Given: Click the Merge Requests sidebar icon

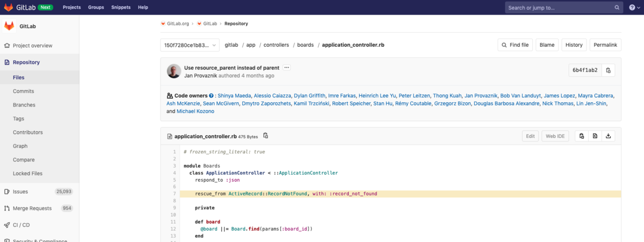Looking at the screenshot, I should pyautogui.click(x=7, y=208).
